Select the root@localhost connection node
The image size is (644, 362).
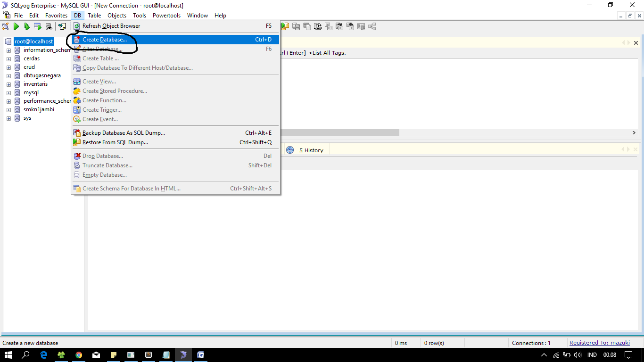point(33,41)
